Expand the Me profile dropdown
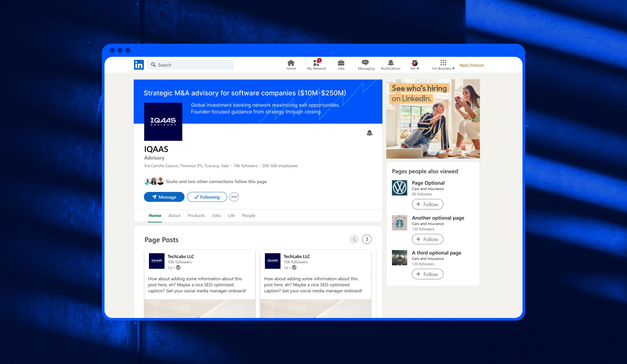This screenshot has height=364, width=627. [x=415, y=65]
